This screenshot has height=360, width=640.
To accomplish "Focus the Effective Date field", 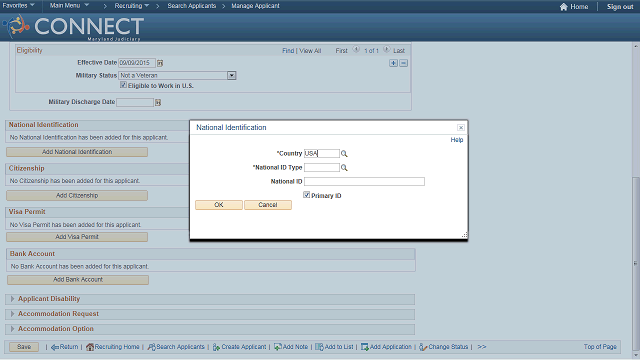I will 137,63.
